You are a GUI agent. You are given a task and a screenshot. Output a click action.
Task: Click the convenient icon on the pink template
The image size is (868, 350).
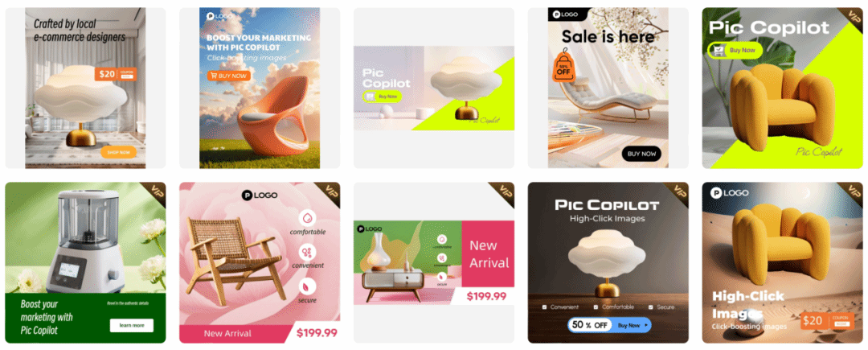(x=307, y=252)
